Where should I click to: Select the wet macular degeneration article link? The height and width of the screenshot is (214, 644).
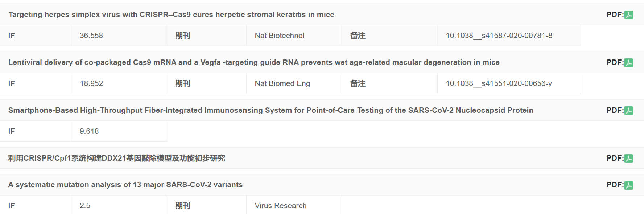tap(253, 62)
